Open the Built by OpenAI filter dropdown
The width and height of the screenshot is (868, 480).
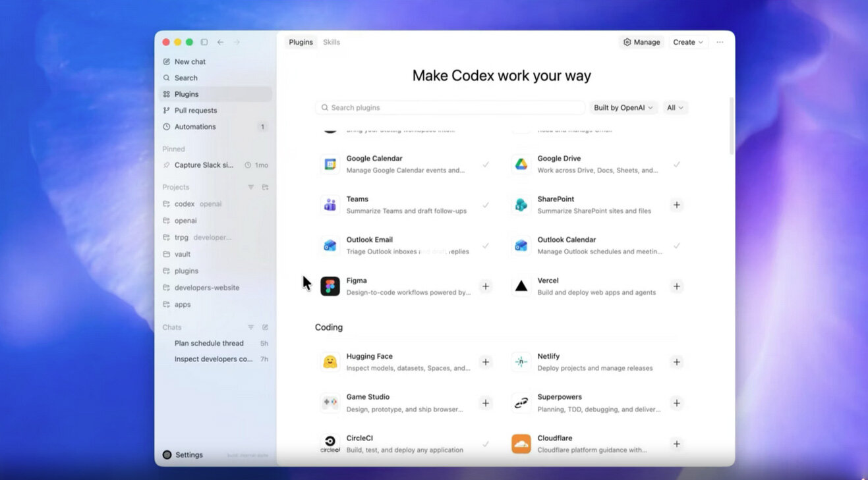click(623, 107)
